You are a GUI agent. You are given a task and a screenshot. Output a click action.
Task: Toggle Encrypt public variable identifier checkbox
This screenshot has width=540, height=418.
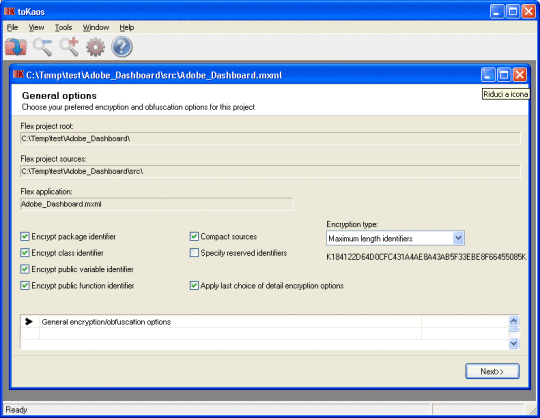[x=24, y=269]
